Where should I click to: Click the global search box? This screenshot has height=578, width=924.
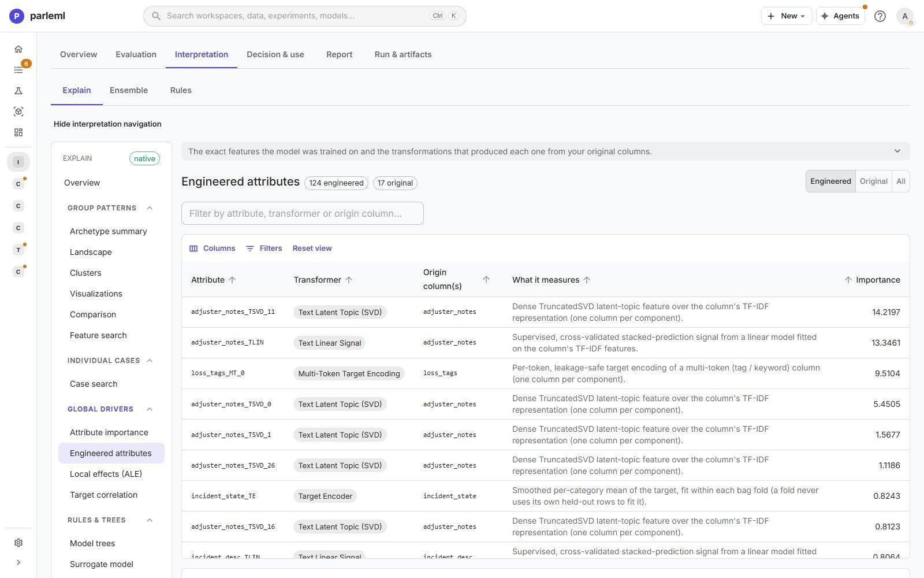click(x=305, y=16)
